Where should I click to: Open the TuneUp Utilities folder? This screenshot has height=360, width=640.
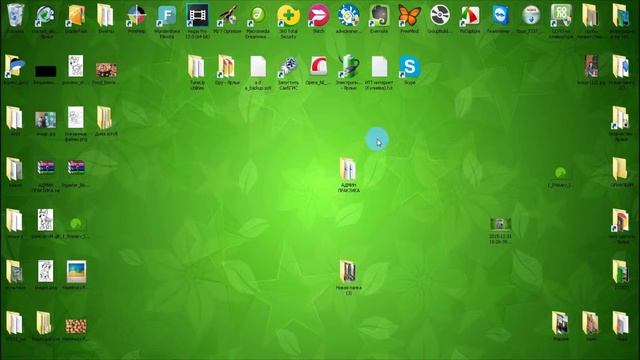pos(197,67)
